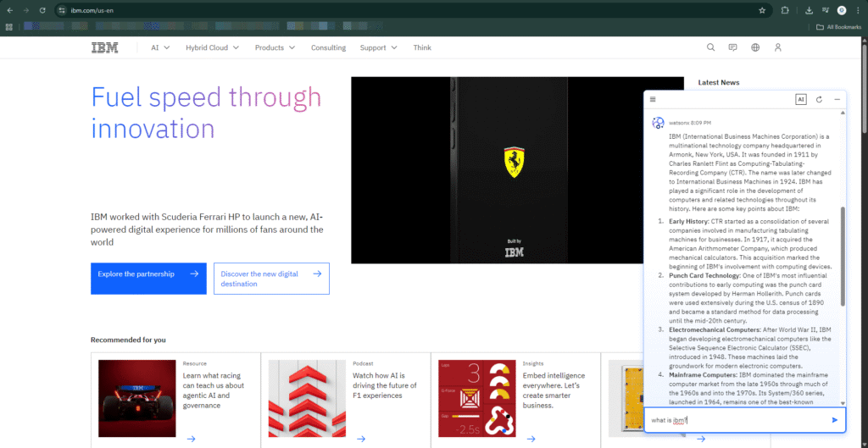Viewport: 868px width, 448px height.
Task: Open the browser extensions puzzle icon
Action: tap(785, 10)
